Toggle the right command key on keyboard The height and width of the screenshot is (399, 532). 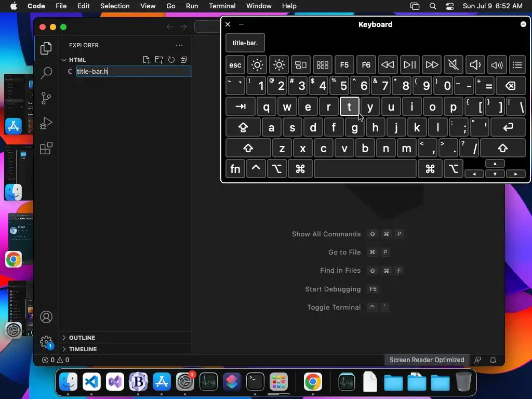(x=430, y=169)
